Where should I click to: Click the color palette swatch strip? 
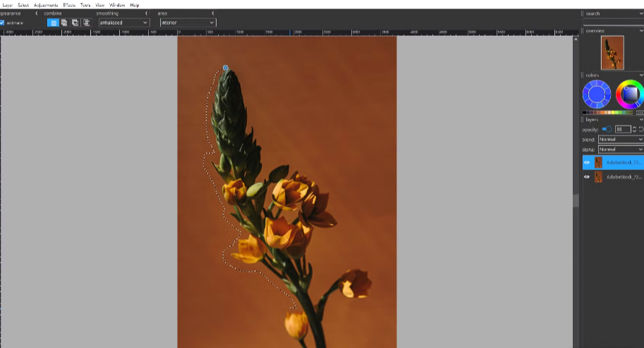(x=608, y=112)
